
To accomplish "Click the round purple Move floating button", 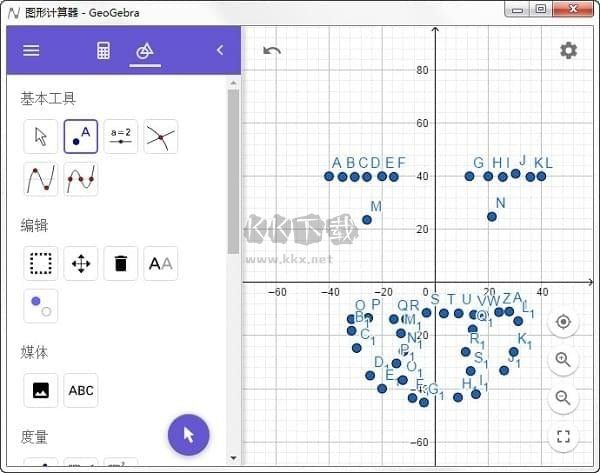I will coord(188,435).
